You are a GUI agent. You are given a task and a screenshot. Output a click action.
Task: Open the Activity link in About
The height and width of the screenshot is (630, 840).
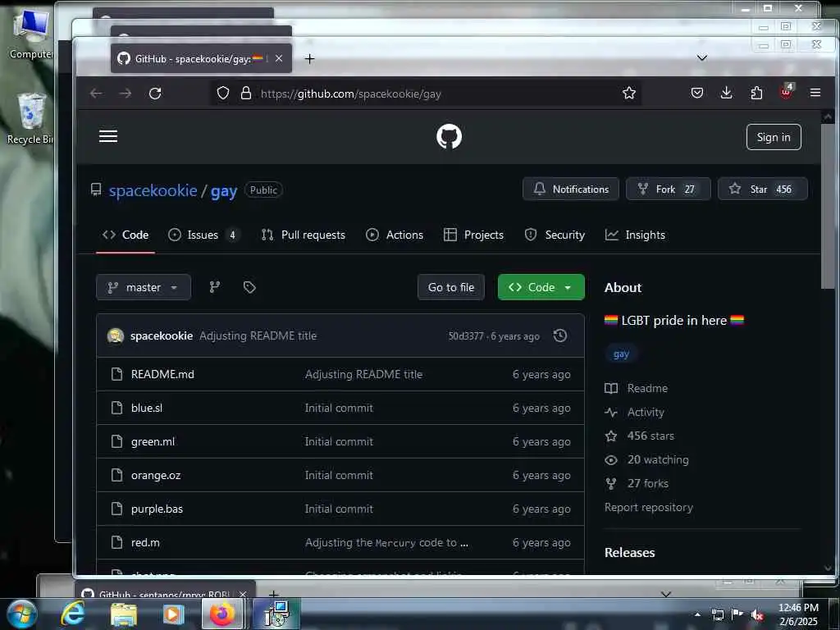[635, 412]
